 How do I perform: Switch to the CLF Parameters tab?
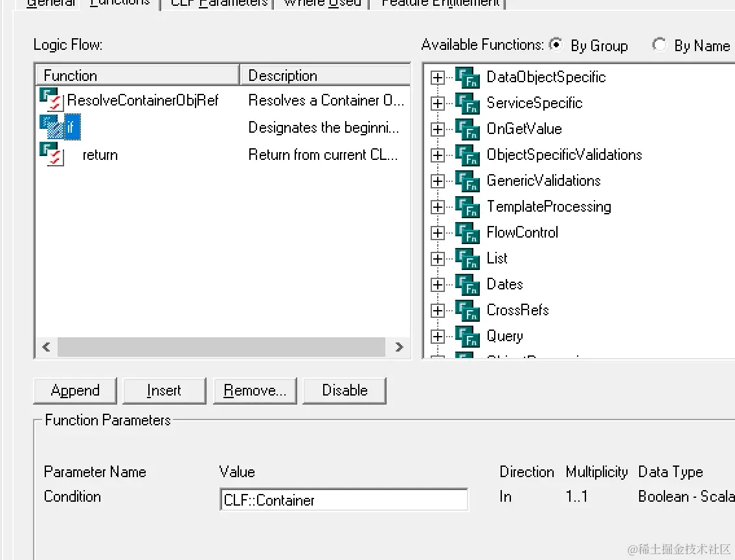click(219, 3)
